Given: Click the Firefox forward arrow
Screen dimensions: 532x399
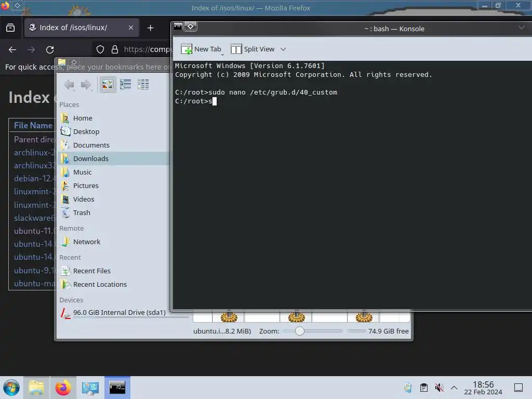Looking at the screenshot, I should point(31,49).
